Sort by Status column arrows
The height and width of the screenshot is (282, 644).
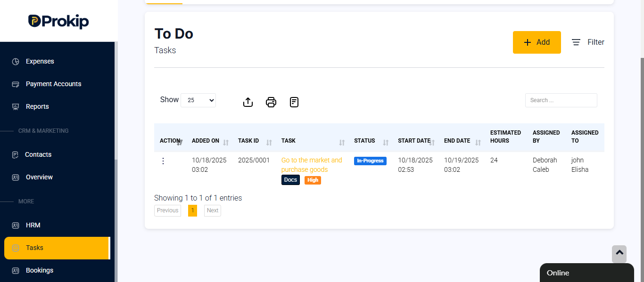click(386, 143)
